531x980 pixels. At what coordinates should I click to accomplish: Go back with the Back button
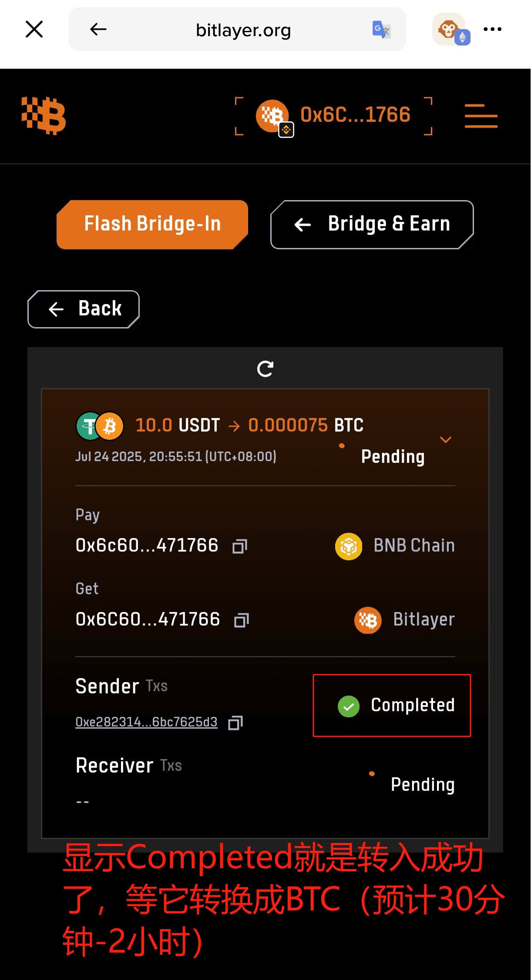click(84, 309)
